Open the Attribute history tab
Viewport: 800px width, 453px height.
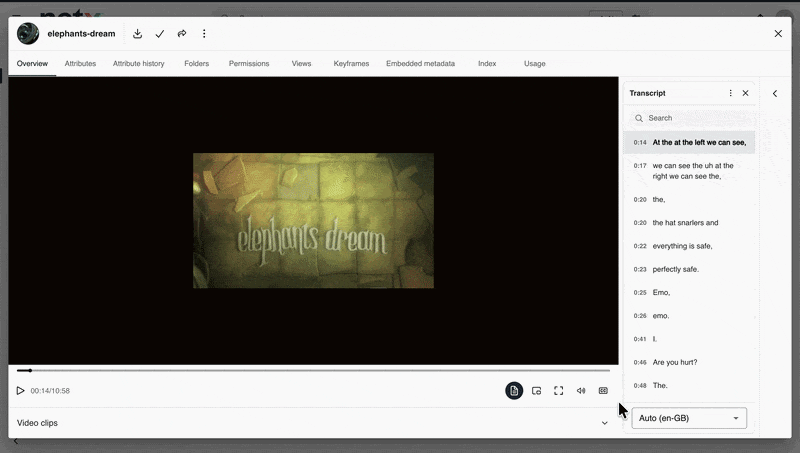click(138, 64)
